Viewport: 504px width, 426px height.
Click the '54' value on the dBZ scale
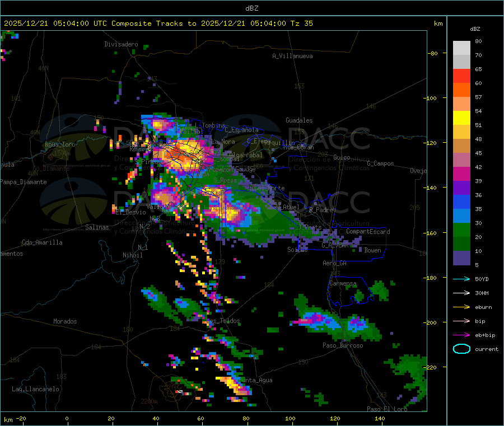pyautogui.click(x=478, y=111)
